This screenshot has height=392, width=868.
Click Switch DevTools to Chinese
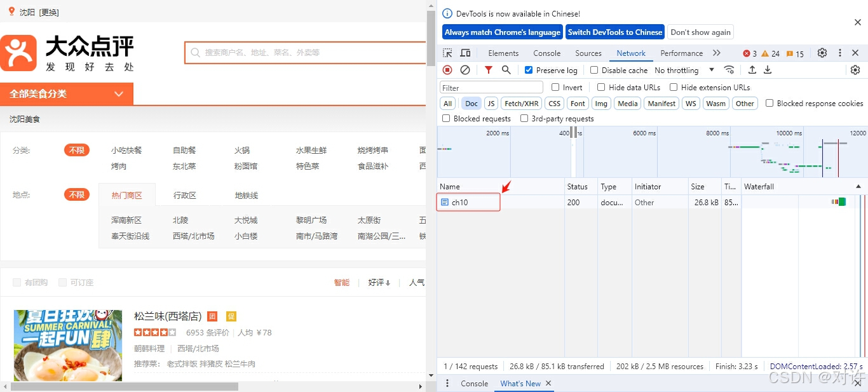coord(615,32)
